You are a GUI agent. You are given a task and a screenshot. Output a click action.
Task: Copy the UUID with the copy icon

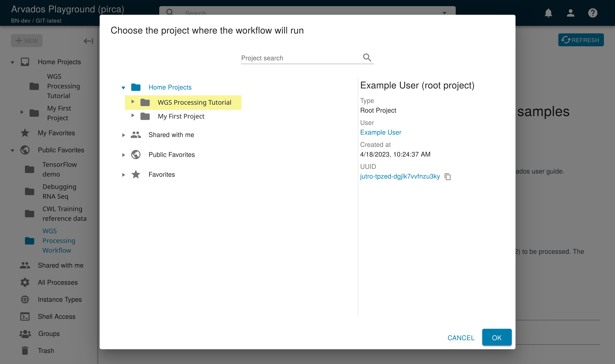[447, 177]
